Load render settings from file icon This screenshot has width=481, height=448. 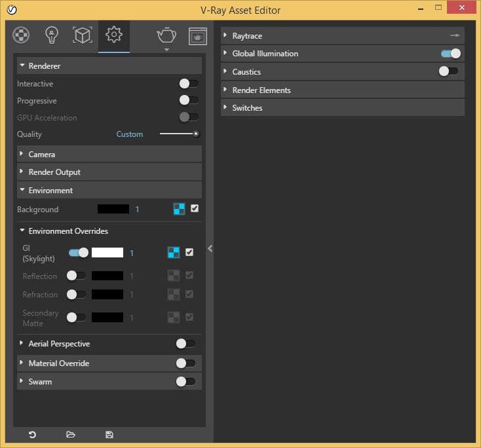[71, 434]
